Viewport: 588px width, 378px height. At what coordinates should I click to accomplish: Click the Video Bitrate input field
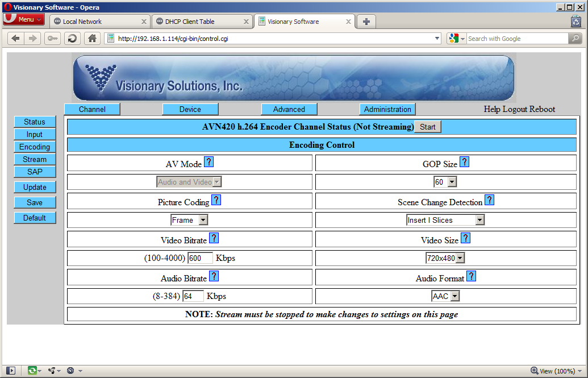coord(200,258)
